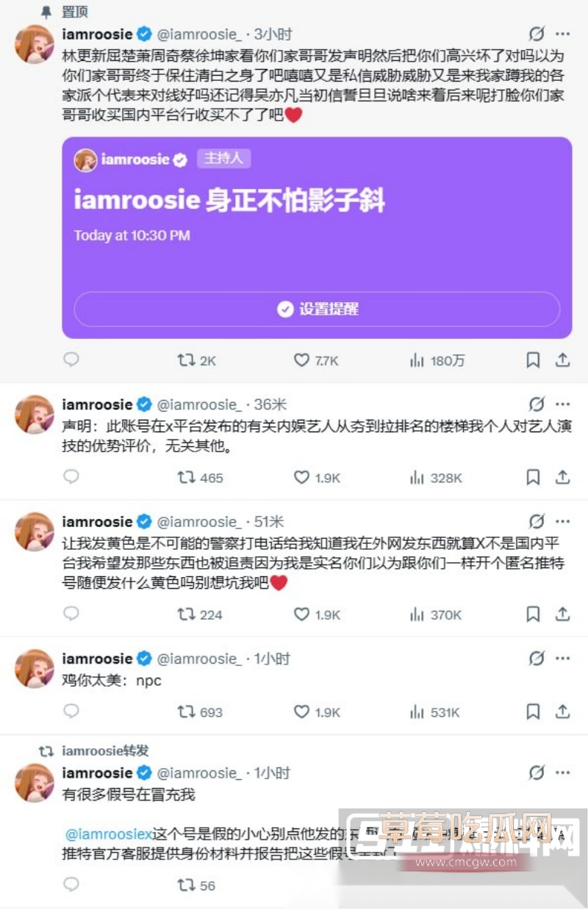Open more options on the 36米 tweet
588x910 pixels.
563,404
